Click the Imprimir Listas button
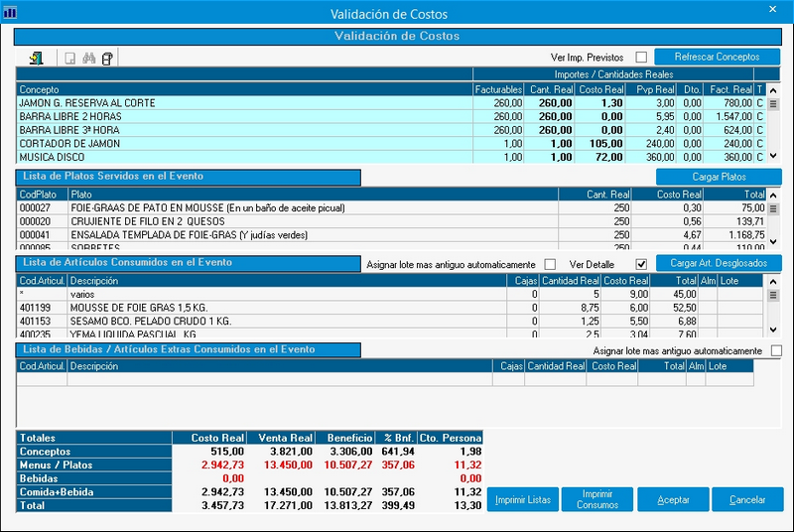Viewport: 794px width, 532px height. pos(523,499)
